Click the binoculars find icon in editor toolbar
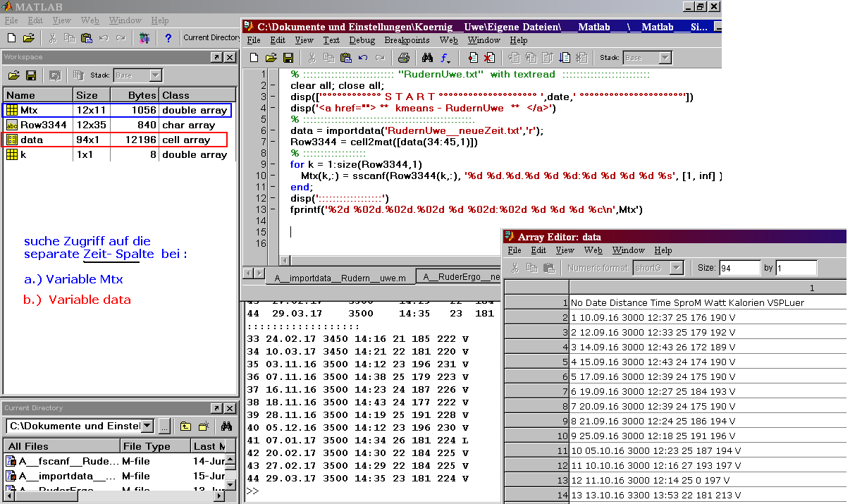The image size is (862, 504). click(427, 58)
